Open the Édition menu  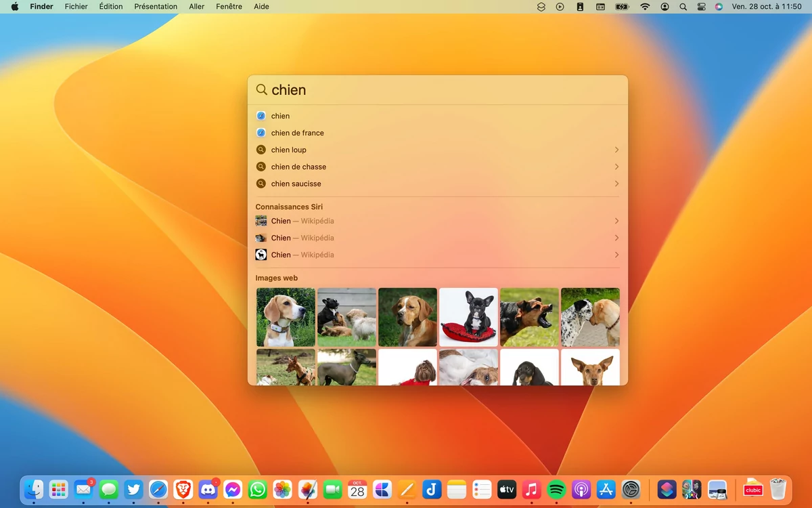point(111,7)
